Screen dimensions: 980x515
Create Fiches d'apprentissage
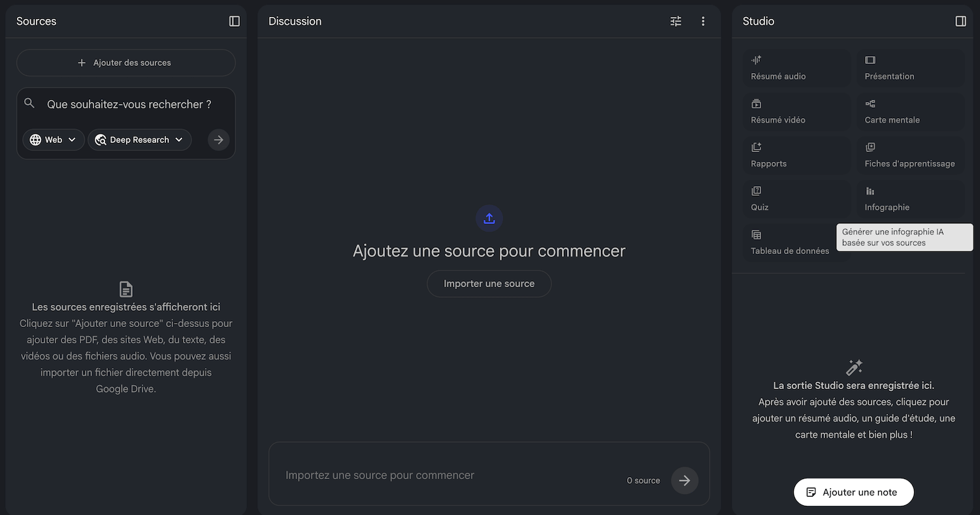click(x=910, y=156)
